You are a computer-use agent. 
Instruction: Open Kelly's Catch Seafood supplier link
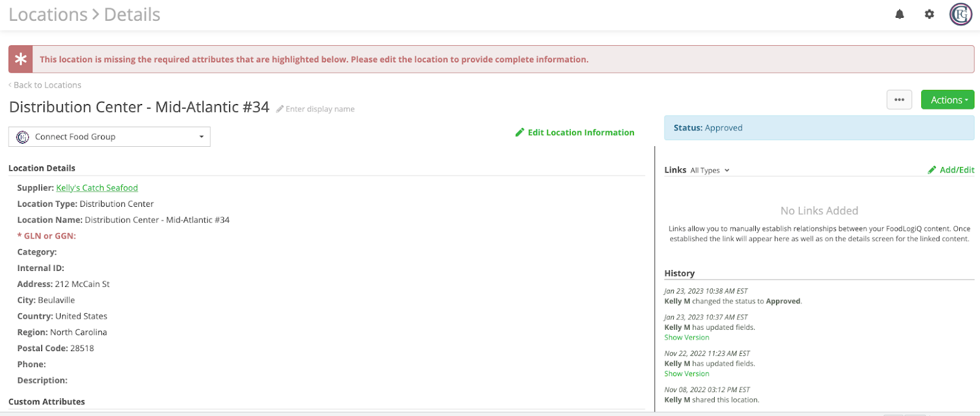97,188
